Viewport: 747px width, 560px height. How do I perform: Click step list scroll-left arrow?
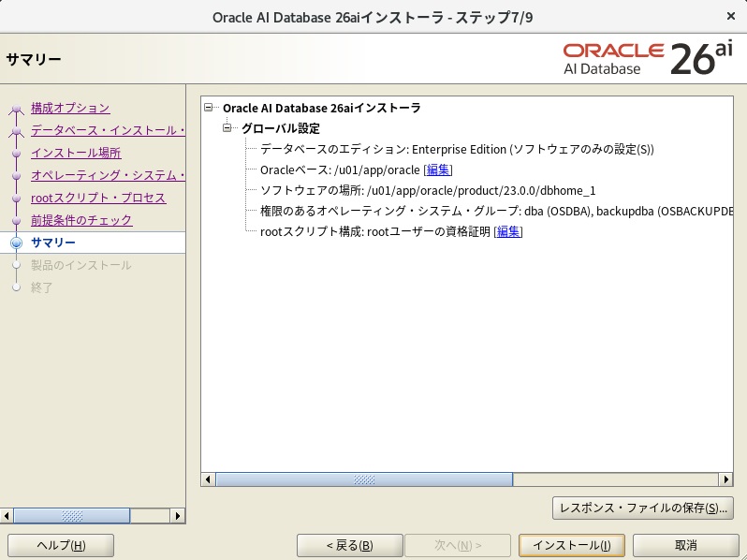click(7, 515)
